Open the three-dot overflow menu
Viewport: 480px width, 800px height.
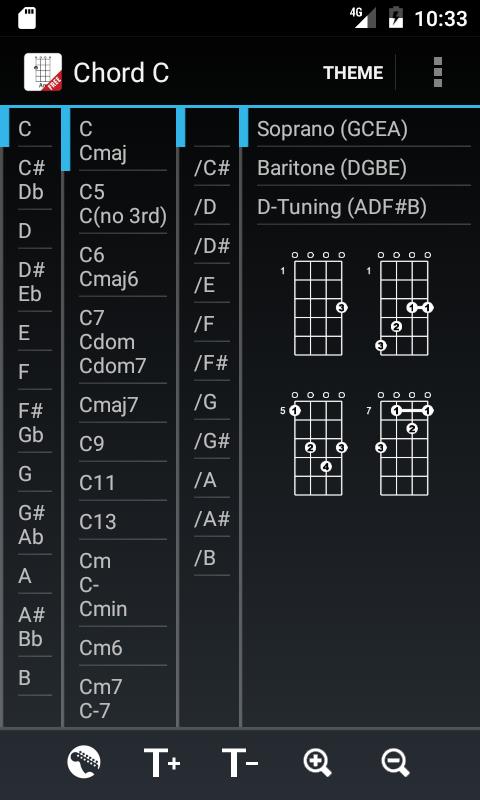437,72
